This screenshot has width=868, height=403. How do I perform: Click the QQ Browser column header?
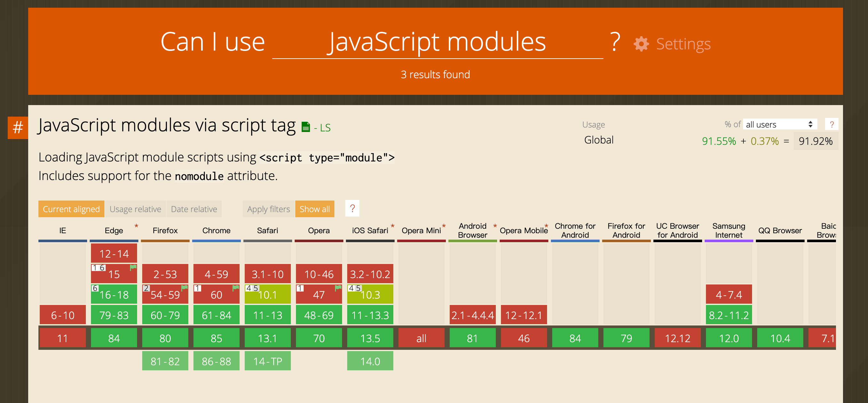[x=780, y=230]
